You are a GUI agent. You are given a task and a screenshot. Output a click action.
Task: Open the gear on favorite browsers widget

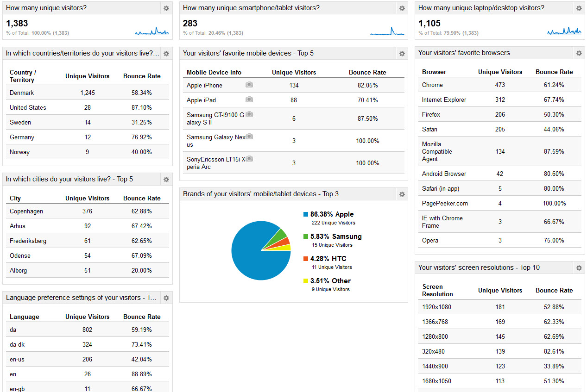click(578, 53)
